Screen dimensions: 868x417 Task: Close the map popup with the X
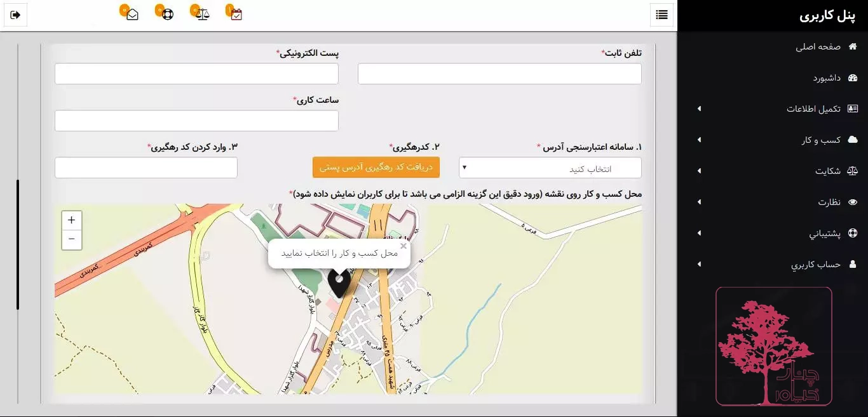click(x=403, y=246)
